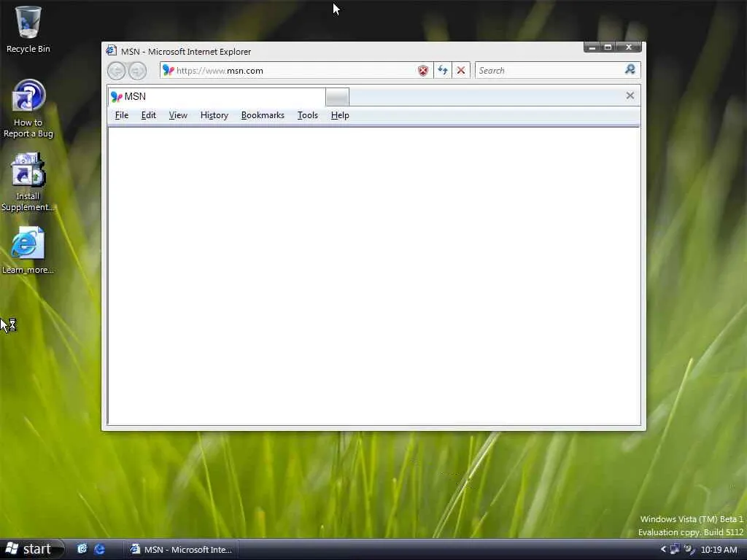Click the Forward navigation arrow
747x560 pixels.
137,71
